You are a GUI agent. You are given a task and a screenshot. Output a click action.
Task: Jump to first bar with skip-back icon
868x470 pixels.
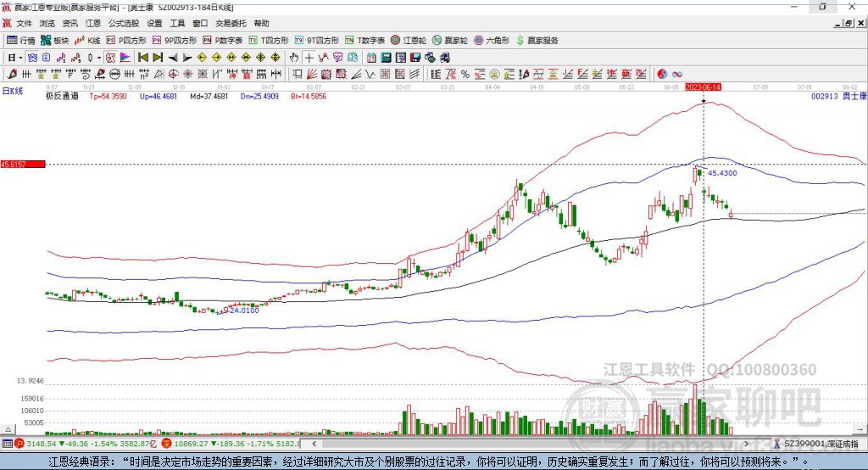pyautogui.click(x=142, y=58)
